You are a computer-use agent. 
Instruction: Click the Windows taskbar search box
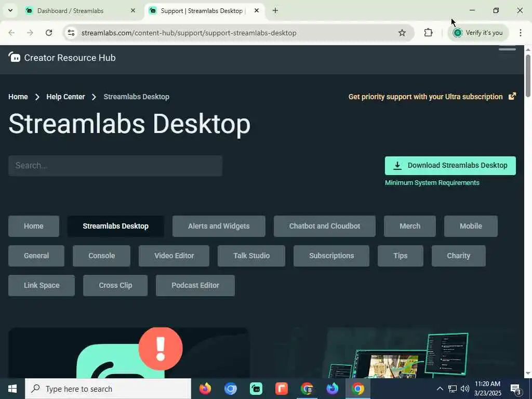pyautogui.click(x=108, y=389)
